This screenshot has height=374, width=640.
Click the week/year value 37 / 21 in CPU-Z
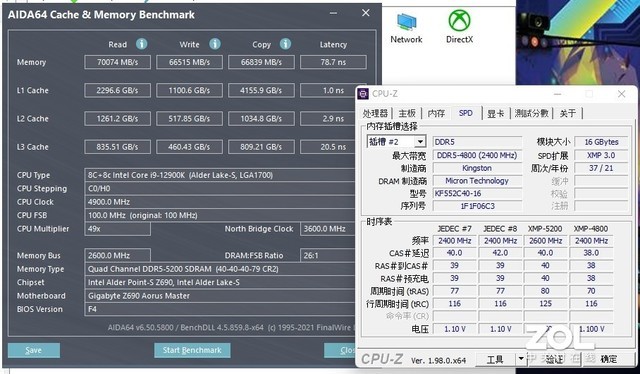point(601,168)
